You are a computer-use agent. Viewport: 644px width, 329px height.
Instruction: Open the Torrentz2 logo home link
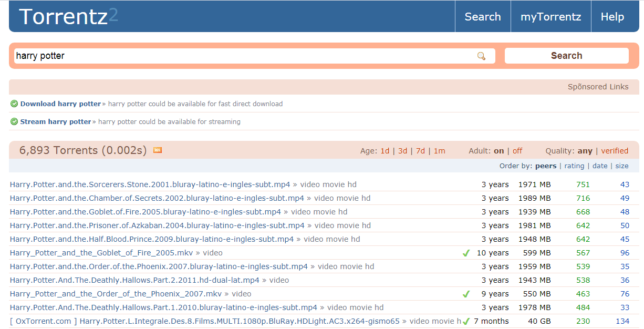click(68, 16)
